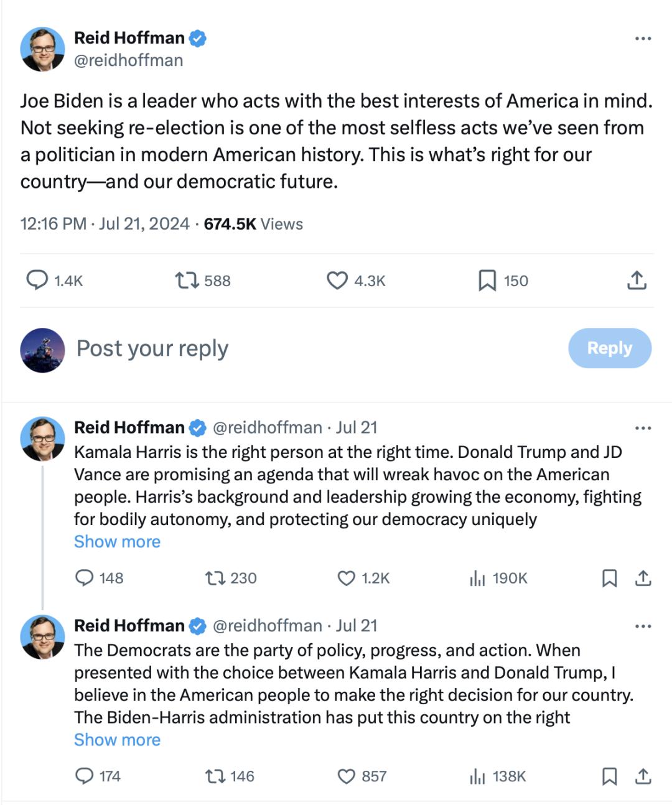This screenshot has width=672, height=805.
Task: Share the Democrats party tweet
Action: click(643, 776)
